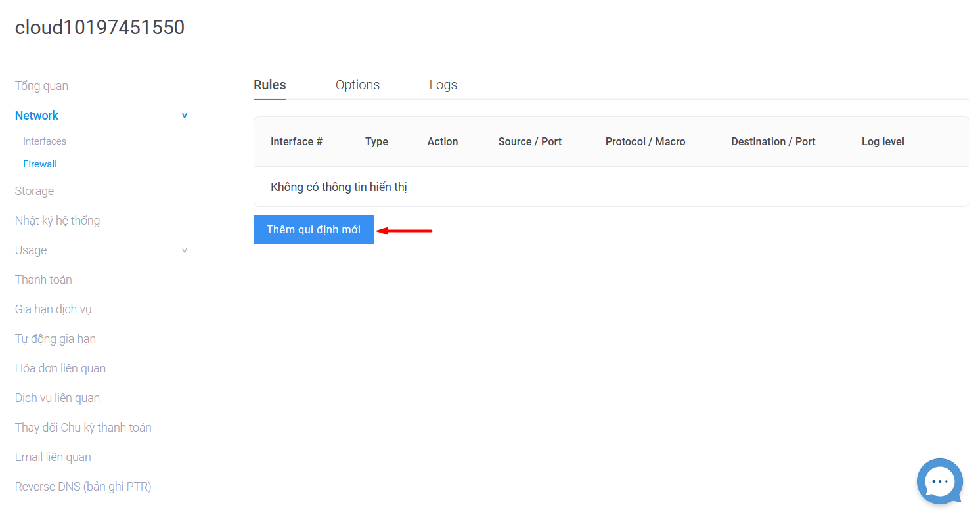Open the Firewall submenu item

[40, 164]
